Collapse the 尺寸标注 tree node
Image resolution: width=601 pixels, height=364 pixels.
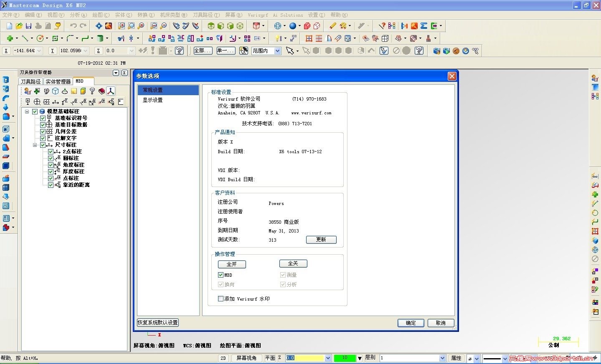[35, 145]
